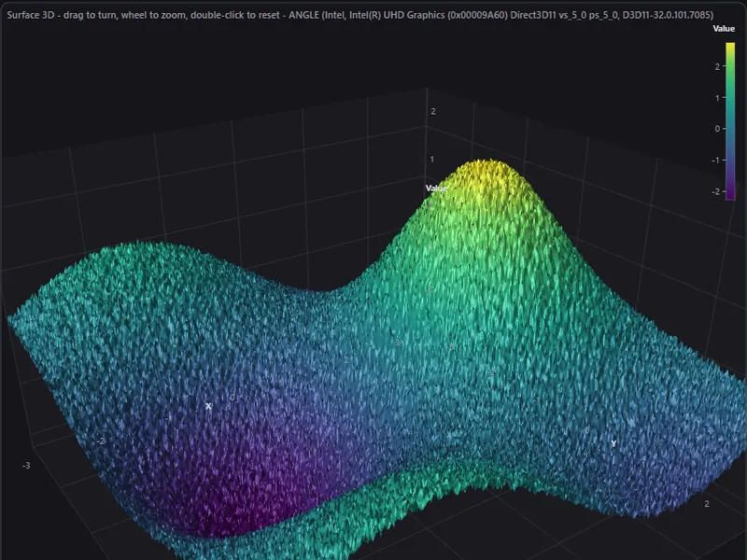Click the "Value" title above the color bar
747x560 pixels.
723,29
